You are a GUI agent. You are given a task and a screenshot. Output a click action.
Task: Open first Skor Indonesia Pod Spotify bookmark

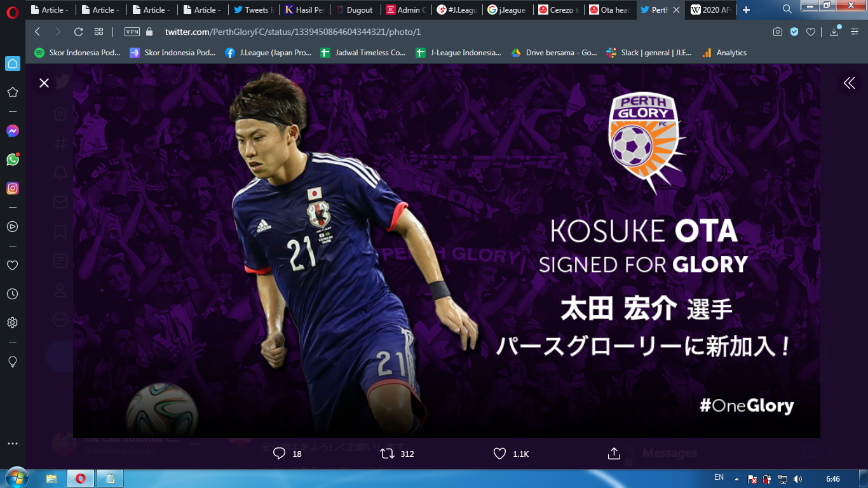pyautogui.click(x=78, y=53)
